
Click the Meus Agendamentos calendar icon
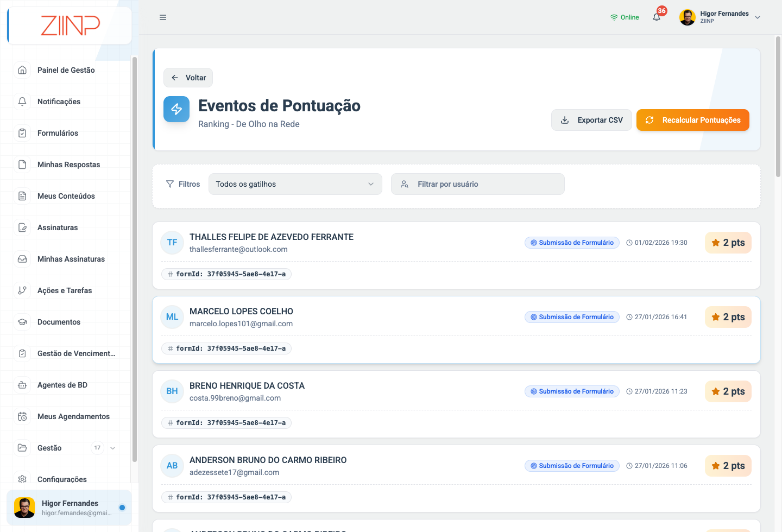tap(22, 416)
